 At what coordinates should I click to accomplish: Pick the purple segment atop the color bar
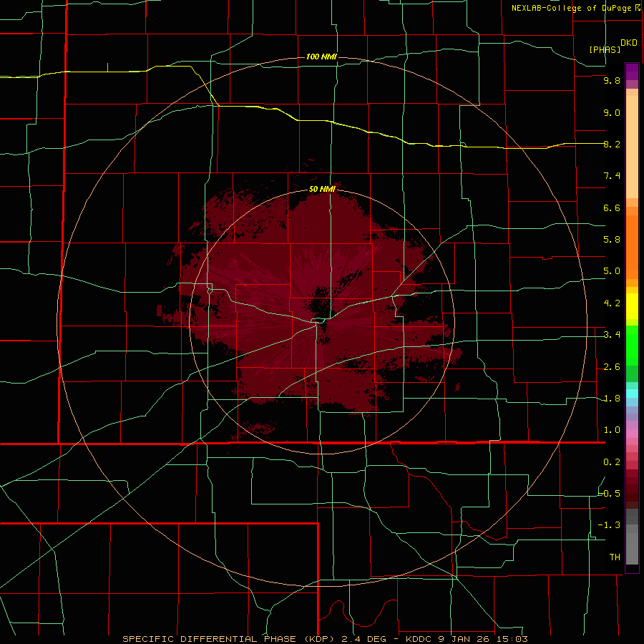tap(632, 72)
